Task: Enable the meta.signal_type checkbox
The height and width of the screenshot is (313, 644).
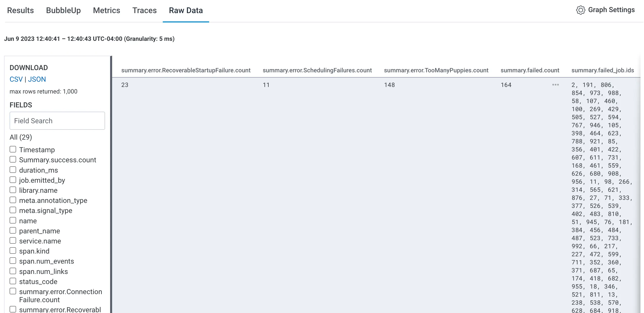Action: [13, 210]
